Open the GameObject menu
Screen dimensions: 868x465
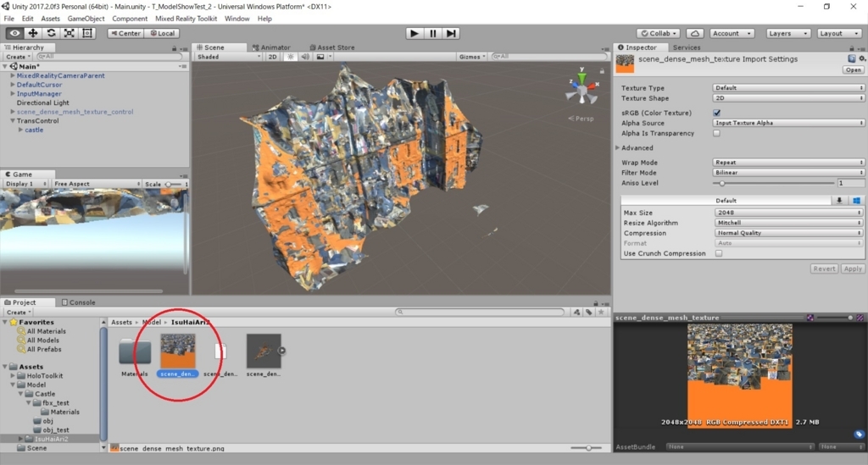tap(86, 19)
